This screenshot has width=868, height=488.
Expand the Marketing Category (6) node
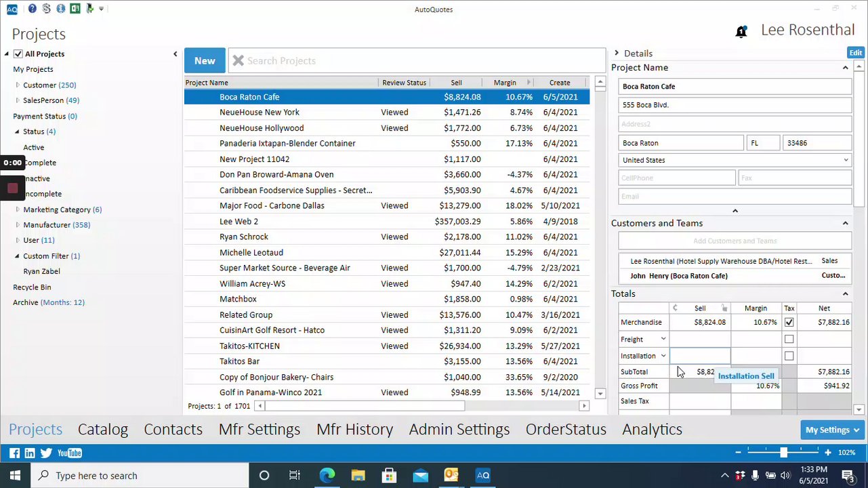(18, 209)
